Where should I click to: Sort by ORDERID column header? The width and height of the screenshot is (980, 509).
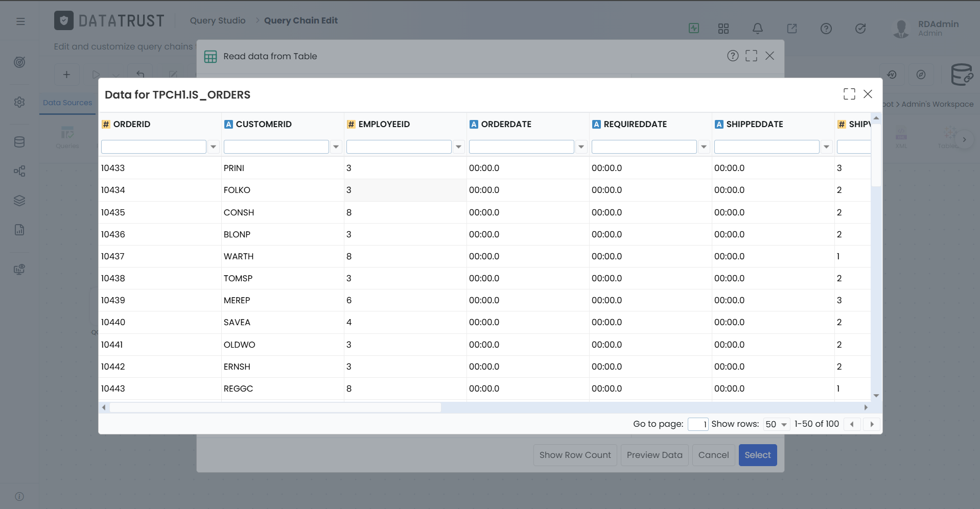pyautogui.click(x=132, y=124)
